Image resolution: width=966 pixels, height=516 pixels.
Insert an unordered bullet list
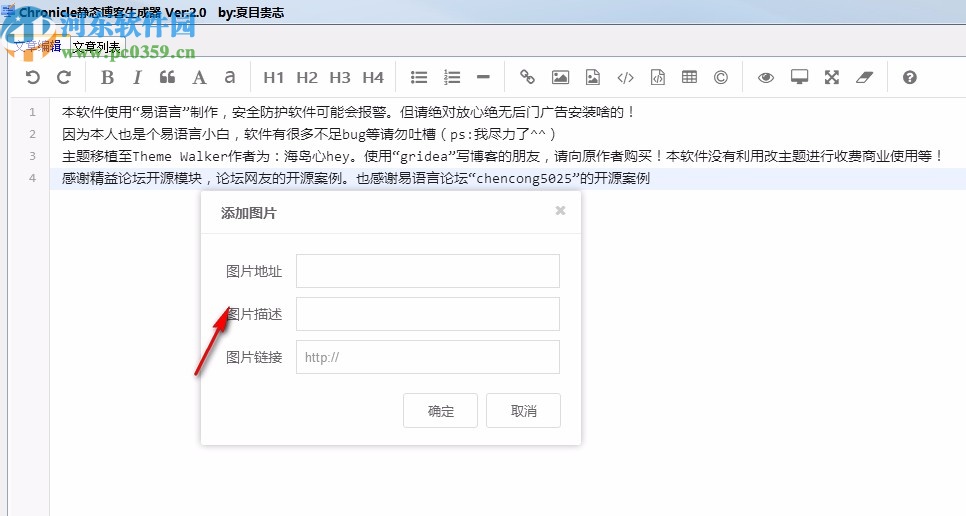(419, 77)
